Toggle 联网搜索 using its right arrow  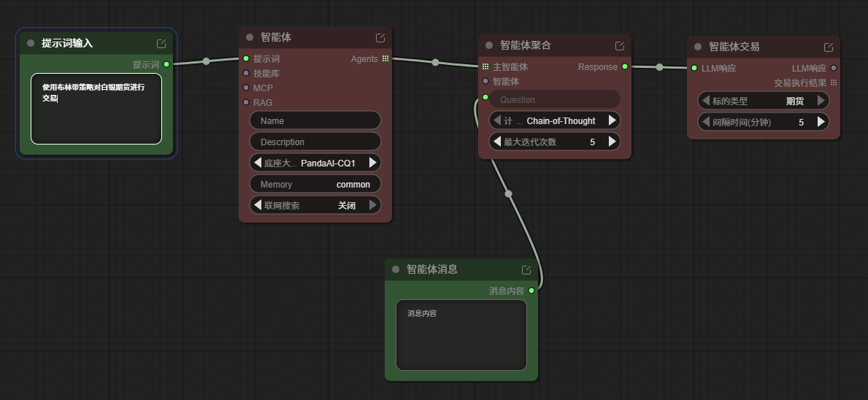(372, 206)
